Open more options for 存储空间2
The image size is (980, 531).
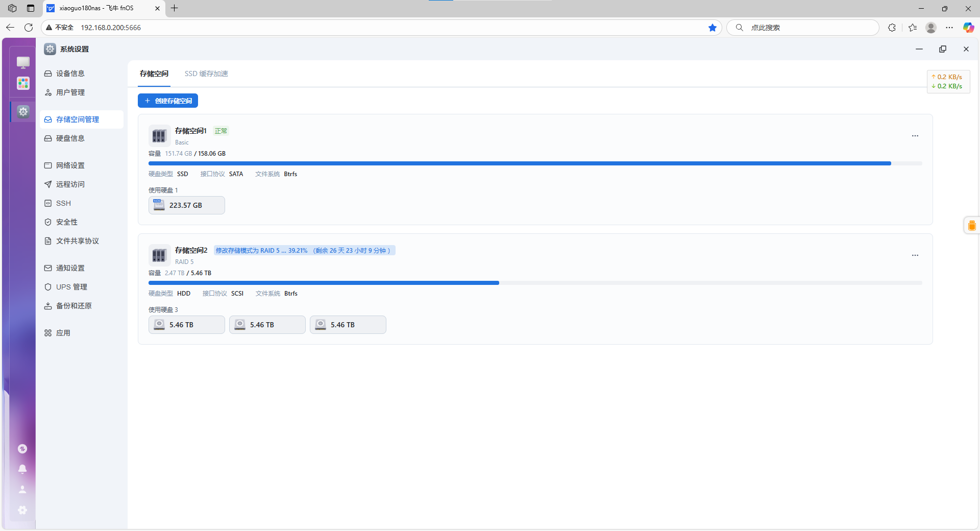coord(915,255)
